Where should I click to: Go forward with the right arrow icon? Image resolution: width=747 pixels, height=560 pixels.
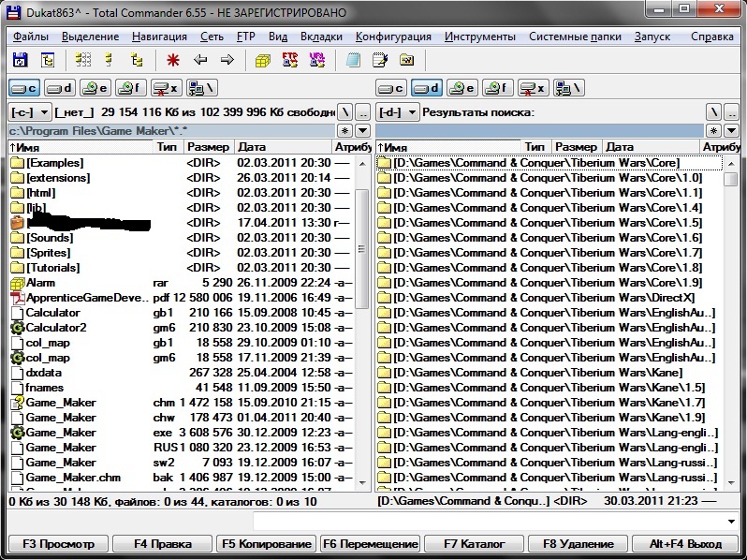coord(227,60)
